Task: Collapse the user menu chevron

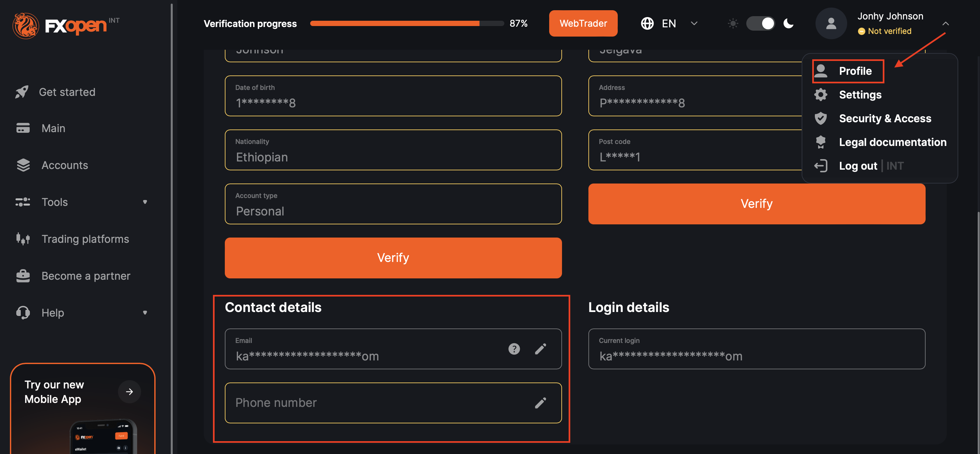Action: [x=945, y=24]
